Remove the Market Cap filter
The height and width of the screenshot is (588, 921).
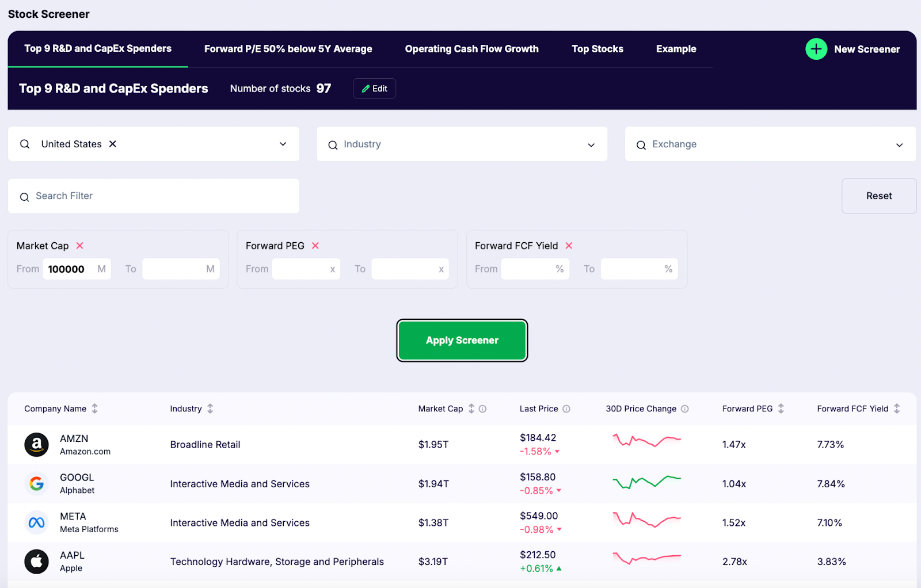pyautogui.click(x=80, y=246)
